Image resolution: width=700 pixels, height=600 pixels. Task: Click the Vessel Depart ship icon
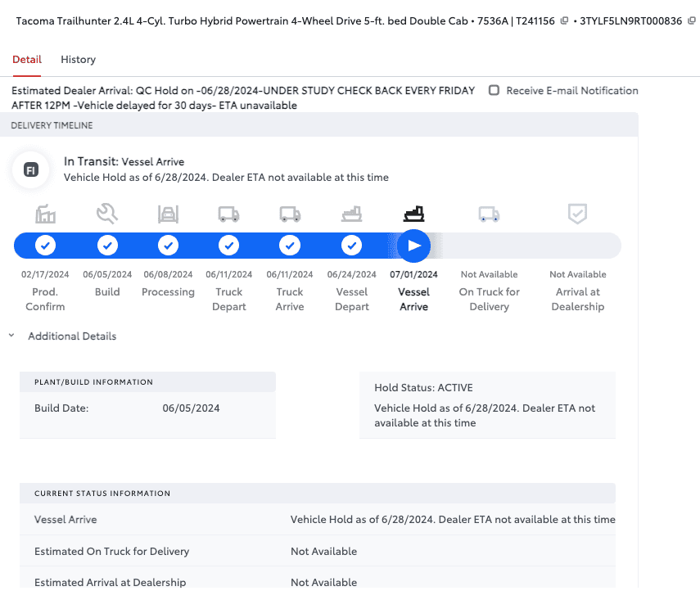352,214
